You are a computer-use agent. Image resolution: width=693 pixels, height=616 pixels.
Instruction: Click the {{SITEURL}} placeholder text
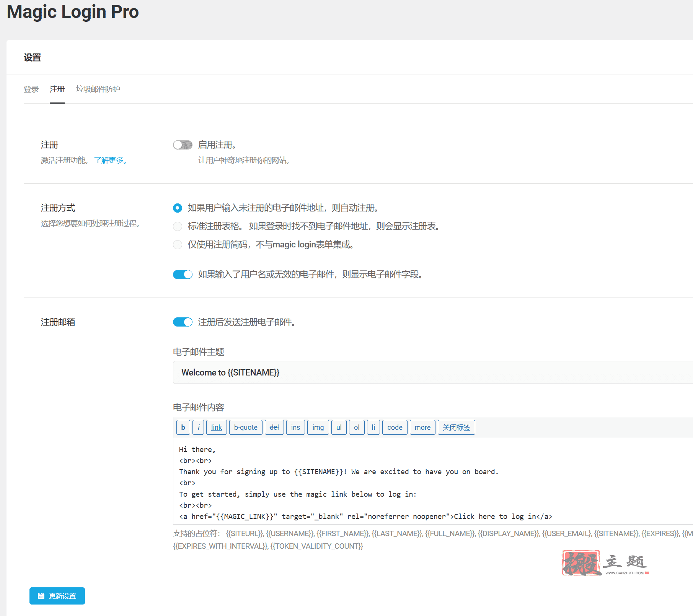pos(245,533)
